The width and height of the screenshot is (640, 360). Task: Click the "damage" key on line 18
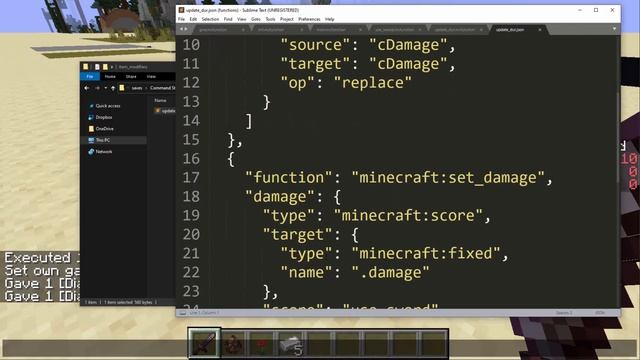(x=280, y=197)
